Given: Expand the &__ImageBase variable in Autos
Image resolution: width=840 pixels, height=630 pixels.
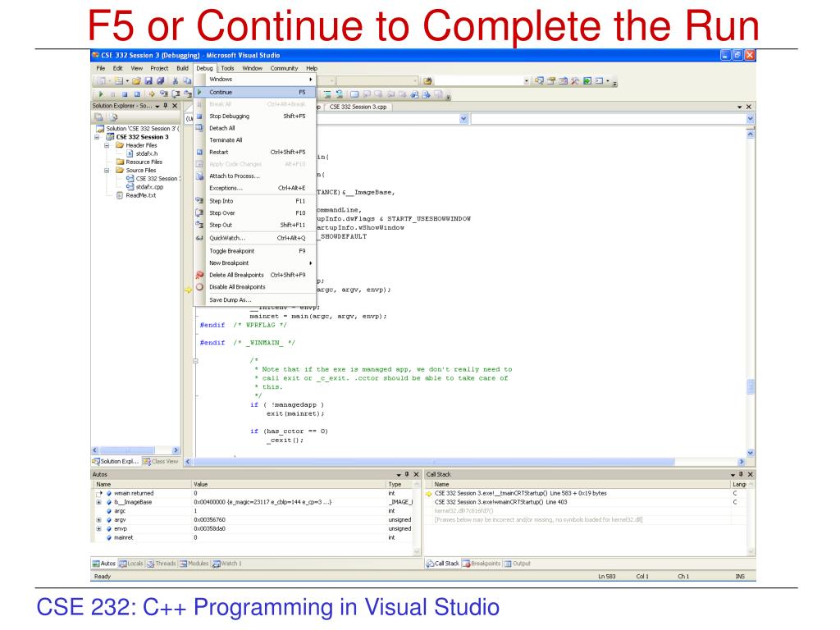Looking at the screenshot, I should [x=98, y=503].
